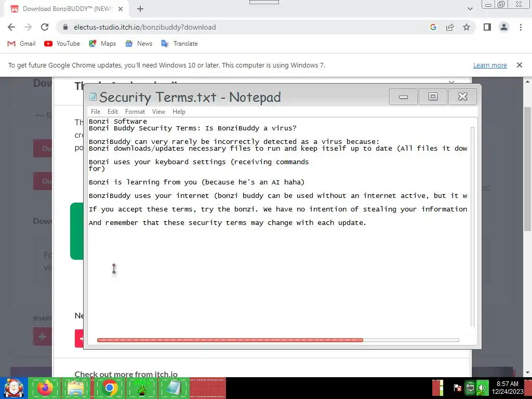Toggle Chrome's side panel icon

pyautogui.click(x=487, y=27)
